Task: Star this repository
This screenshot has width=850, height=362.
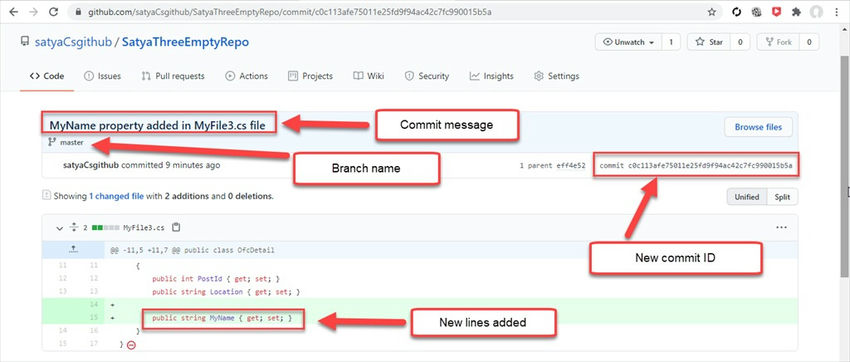Action: pyautogui.click(x=709, y=42)
